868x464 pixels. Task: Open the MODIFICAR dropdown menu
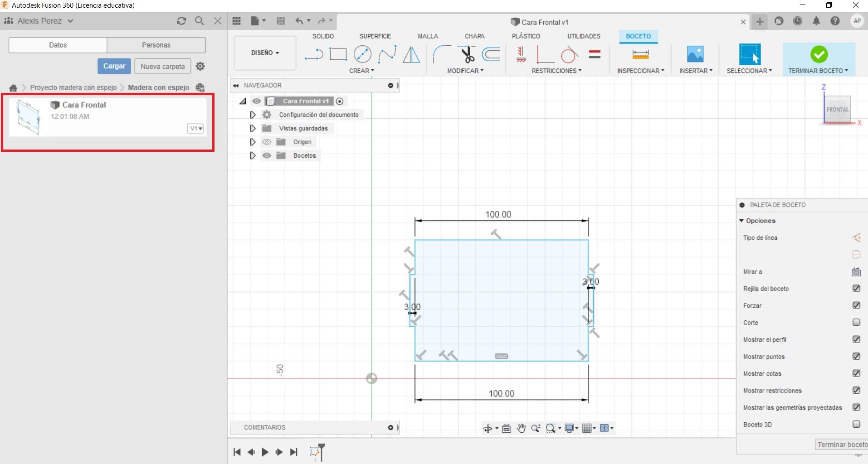tap(465, 71)
